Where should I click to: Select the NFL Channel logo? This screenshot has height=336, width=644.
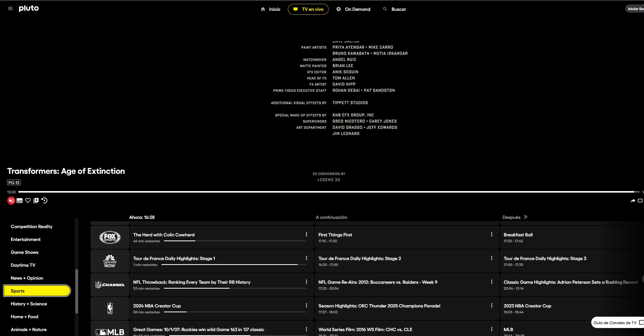110,285
